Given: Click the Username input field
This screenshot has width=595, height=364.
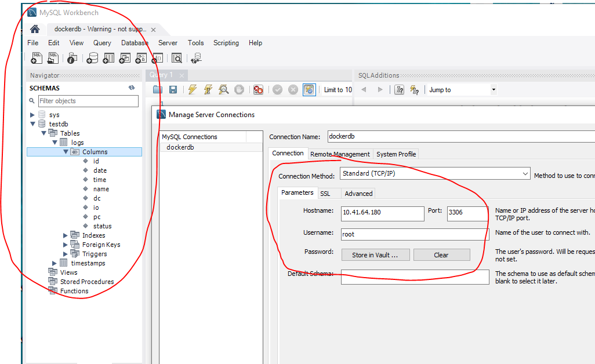Looking at the screenshot, I should (x=415, y=234).
